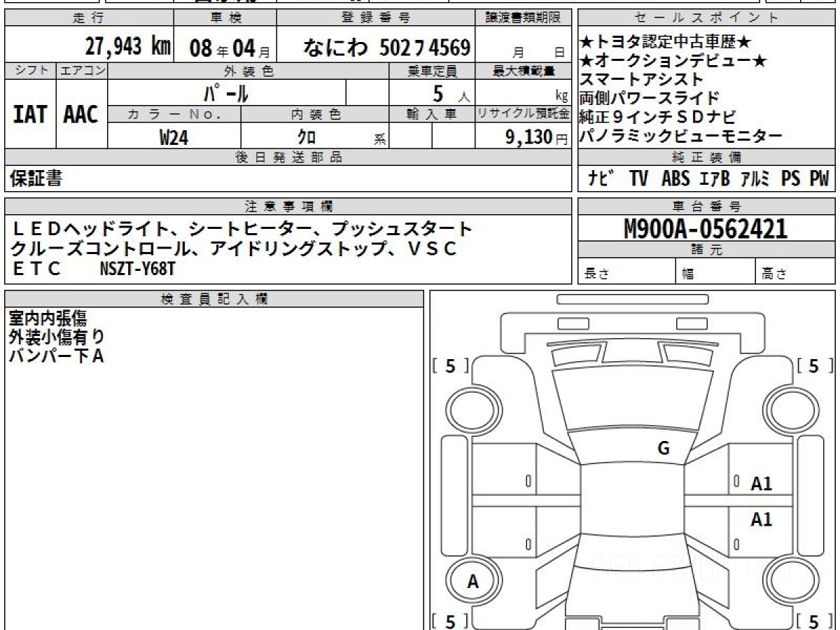Click the 長さ dimension cell
Image resolution: width=840 pixels, height=630 pixels.
(627, 272)
